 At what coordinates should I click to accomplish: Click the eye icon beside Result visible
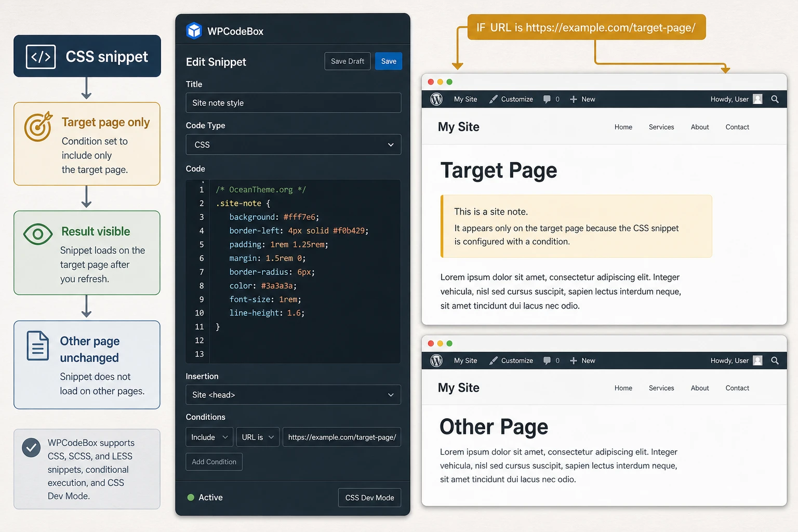(x=38, y=234)
